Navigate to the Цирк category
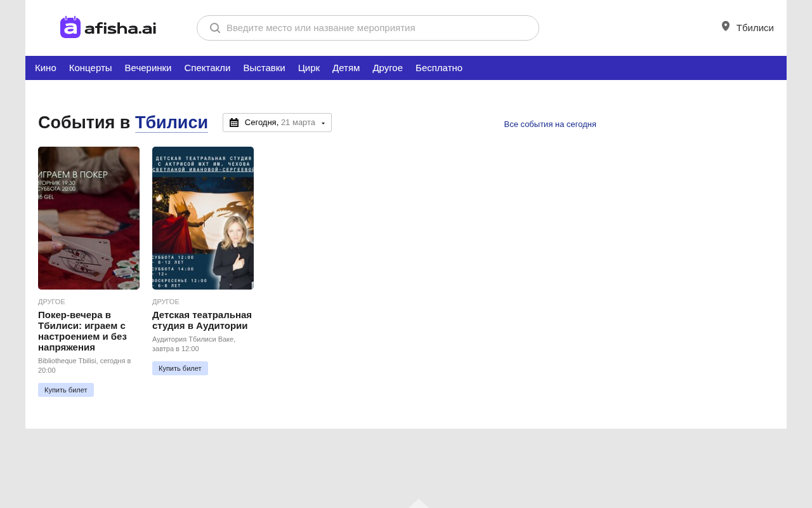The image size is (812, 508). [309, 68]
